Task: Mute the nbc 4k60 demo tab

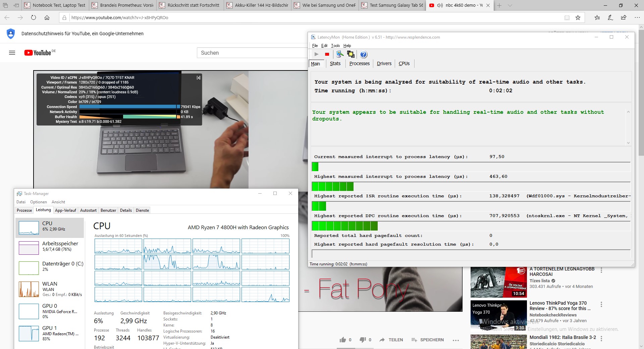Action: pyautogui.click(x=440, y=5)
